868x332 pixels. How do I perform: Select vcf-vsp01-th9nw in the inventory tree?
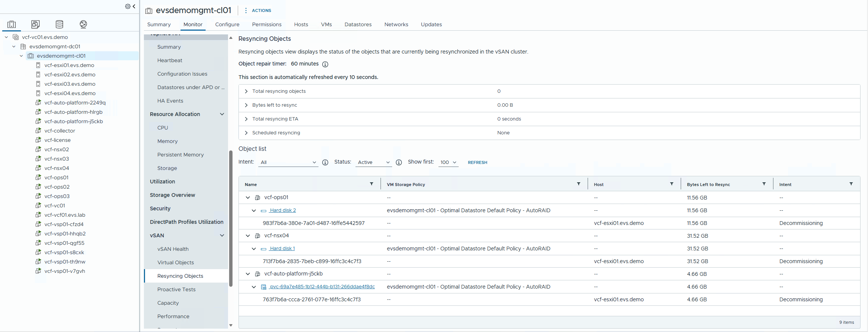pyautogui.click(x=65, y=262)
